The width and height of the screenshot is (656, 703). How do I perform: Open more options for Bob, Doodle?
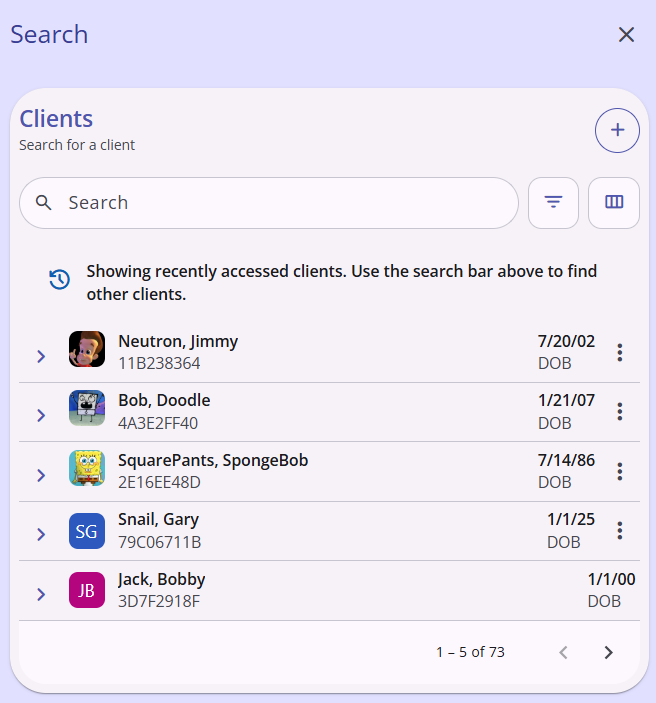point(620,412)
